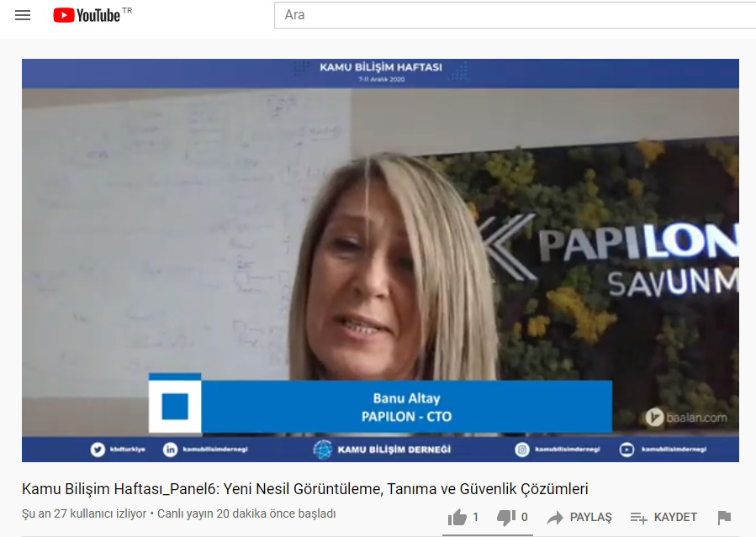This screenshot has height=537, width=756.
Task: Like the video with thumbs up icon
Action: click(x=457, y=518)
